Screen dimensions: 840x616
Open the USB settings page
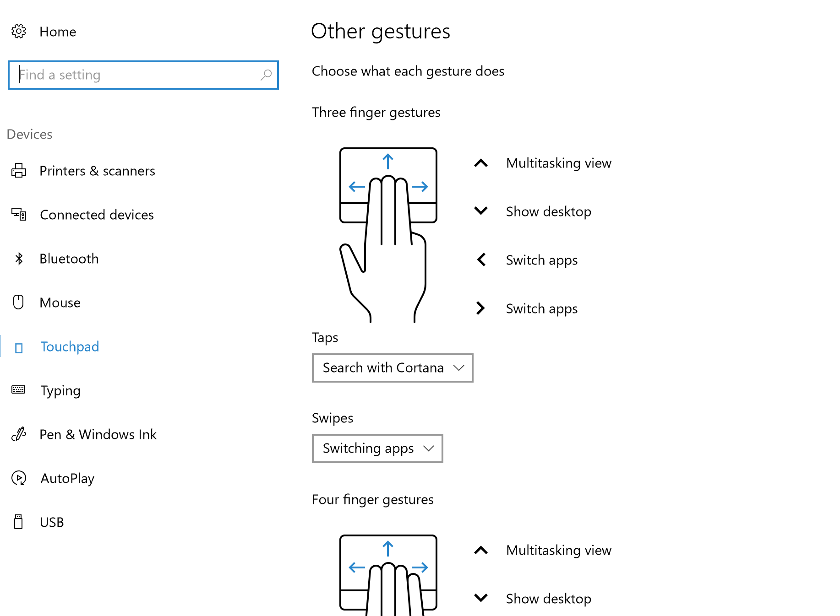(52, 522)
